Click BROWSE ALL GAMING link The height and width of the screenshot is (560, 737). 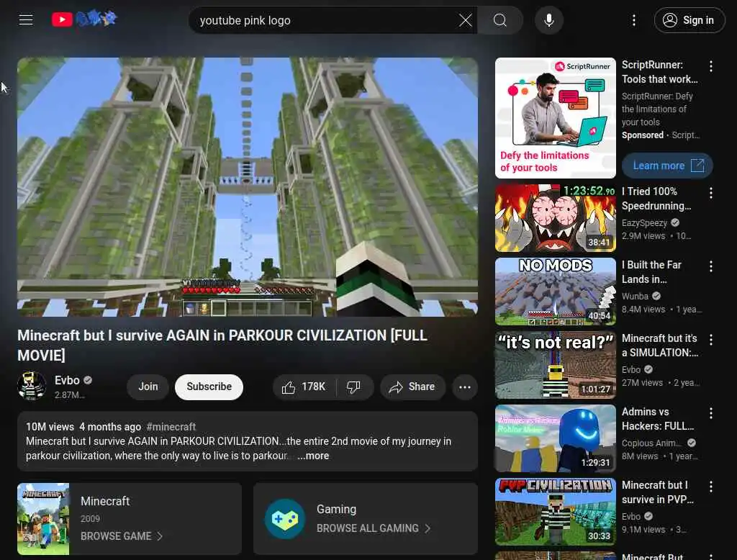pos(374,528)
